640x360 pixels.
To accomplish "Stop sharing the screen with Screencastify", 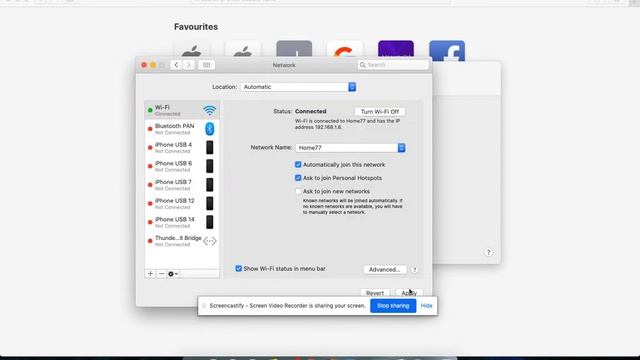I will pos(393,306).
